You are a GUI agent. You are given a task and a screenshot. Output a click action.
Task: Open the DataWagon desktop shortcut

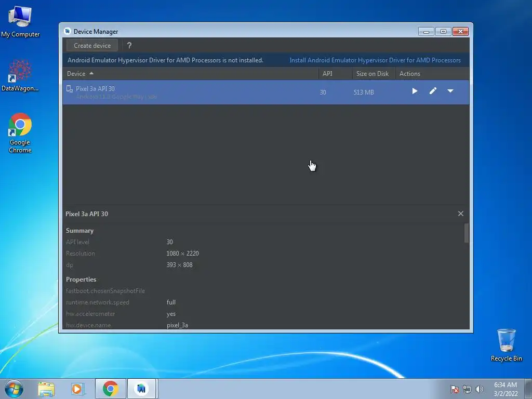pos(20,75)
